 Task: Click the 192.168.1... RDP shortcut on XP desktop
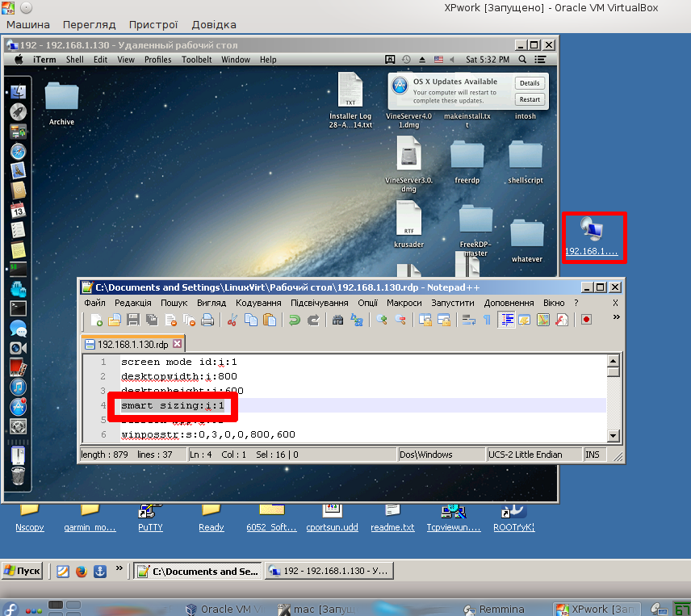(592, 237)
